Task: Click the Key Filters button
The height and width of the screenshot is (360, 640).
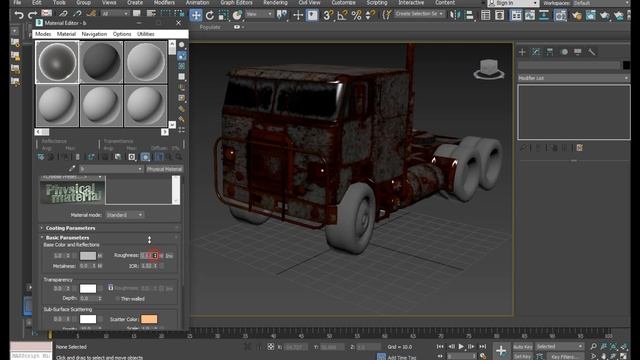Action: tap(565, 356)
